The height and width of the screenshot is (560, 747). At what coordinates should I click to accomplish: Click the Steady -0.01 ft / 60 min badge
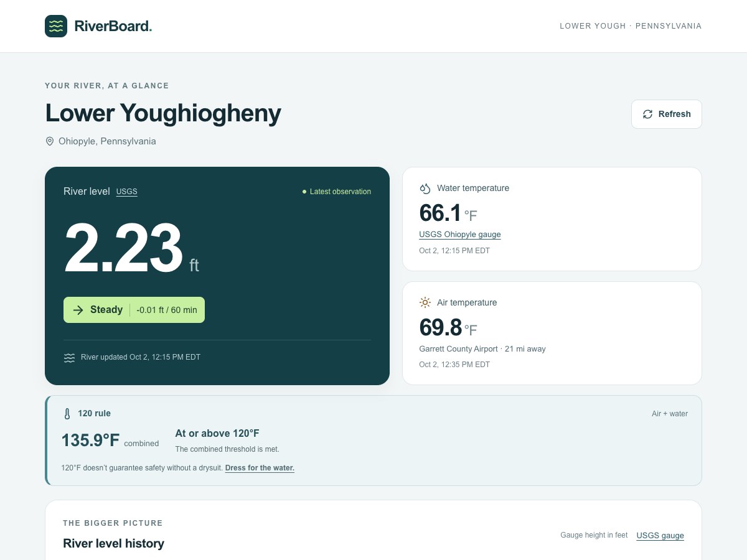point(134,310)
